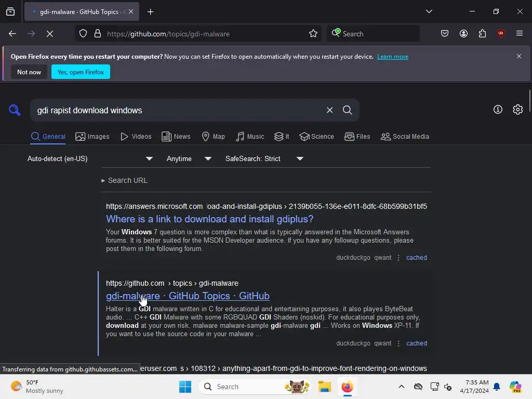Go back to previous page
532x399 pixels.
(12, 34)
